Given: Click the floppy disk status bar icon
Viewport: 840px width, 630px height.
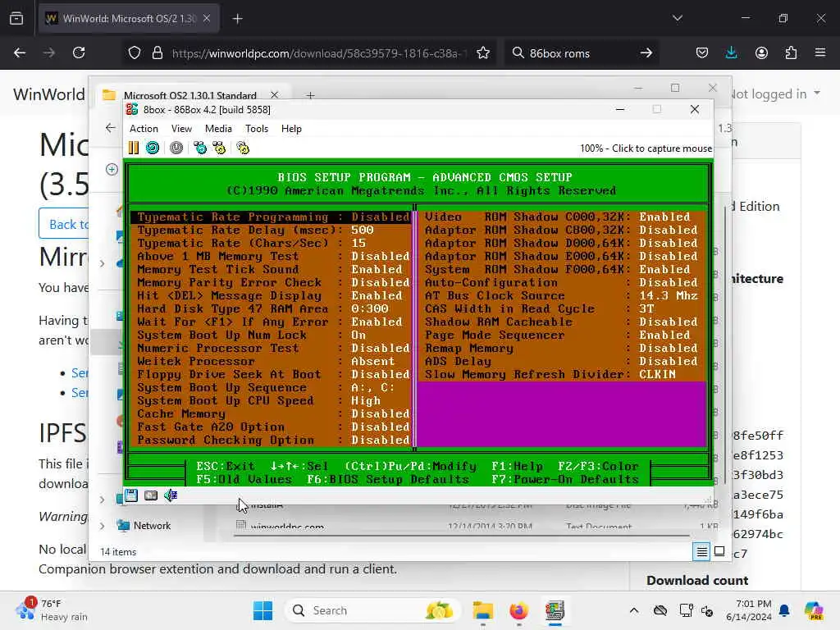Looking at the screenshot, I should coord(131,495).
